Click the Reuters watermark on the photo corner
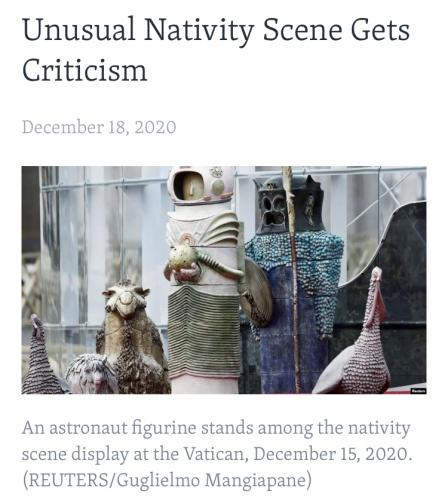Viewport: 448px width, 500px height. 418,391
